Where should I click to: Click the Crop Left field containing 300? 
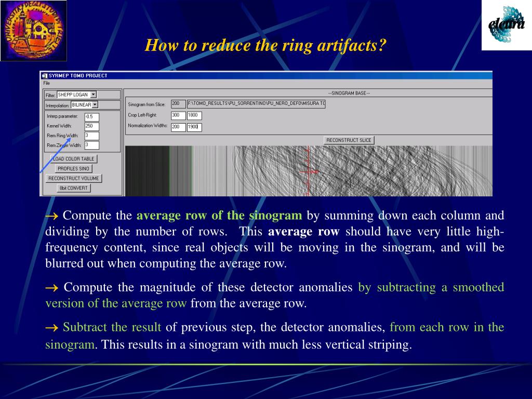tap(179, 116)
